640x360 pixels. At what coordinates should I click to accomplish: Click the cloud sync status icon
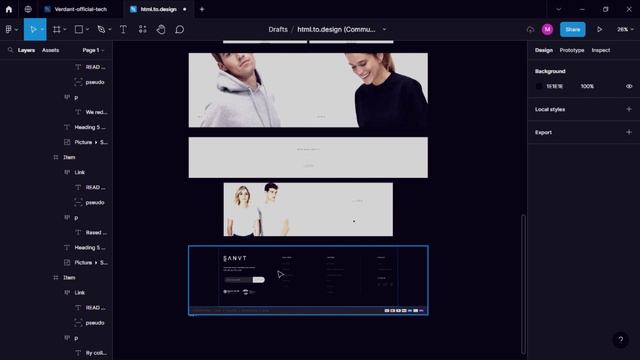(x=530, y=29)
